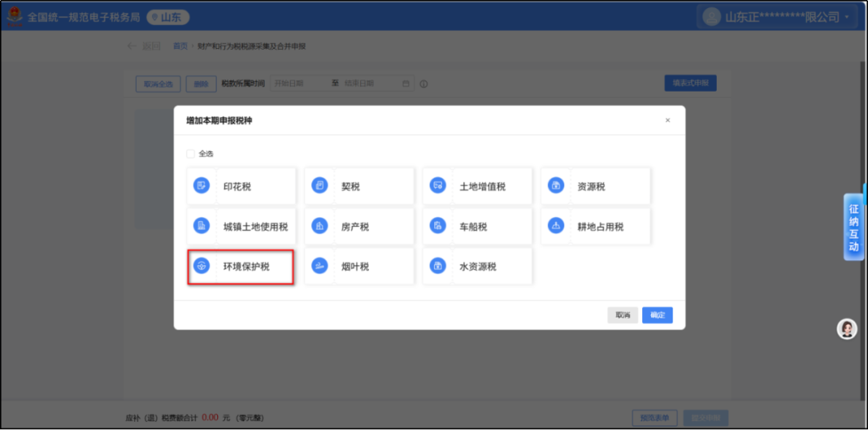The height and width of the screenshot is (430, 868).
Task: Click the 0.00 tax total amount
Action: pos(210,417)
